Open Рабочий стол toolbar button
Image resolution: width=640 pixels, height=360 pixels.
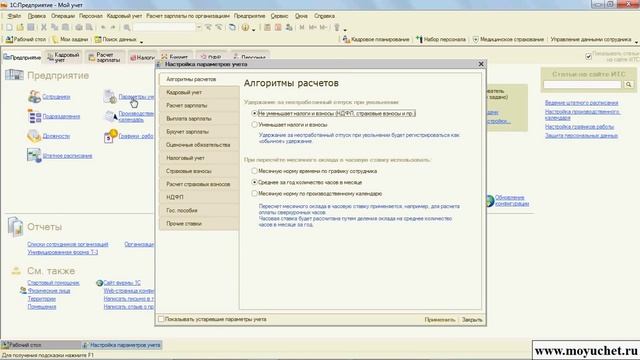[x=26, y=40]
